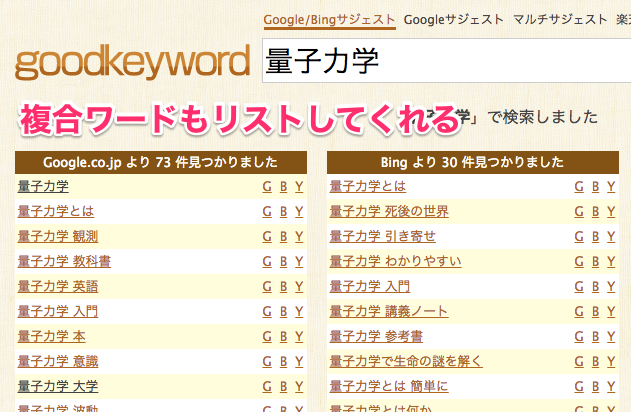Click the goodkeyword logo

(x=132, y=62)
